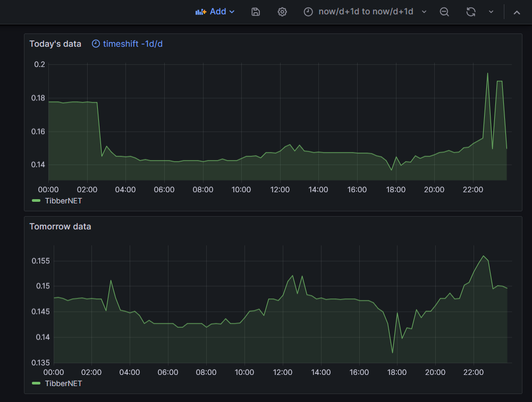Open the Tomorrow data panel title menu
Image resolution: width=532 pixels, height=402 pixels.
60,226
